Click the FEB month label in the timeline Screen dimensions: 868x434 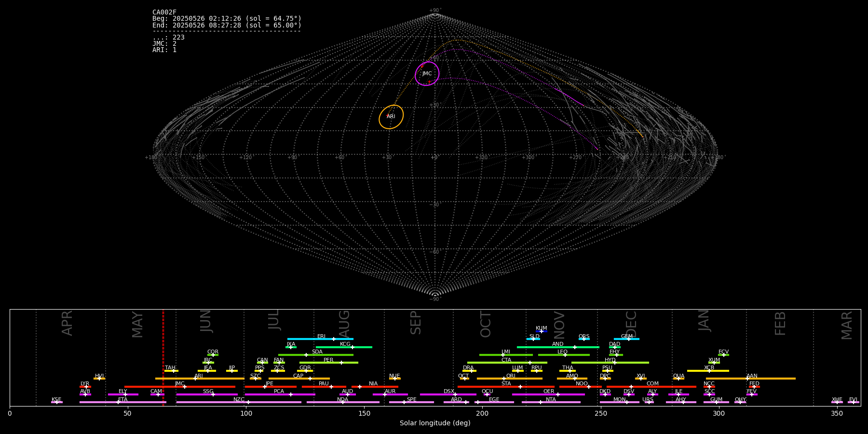point(780,324)
